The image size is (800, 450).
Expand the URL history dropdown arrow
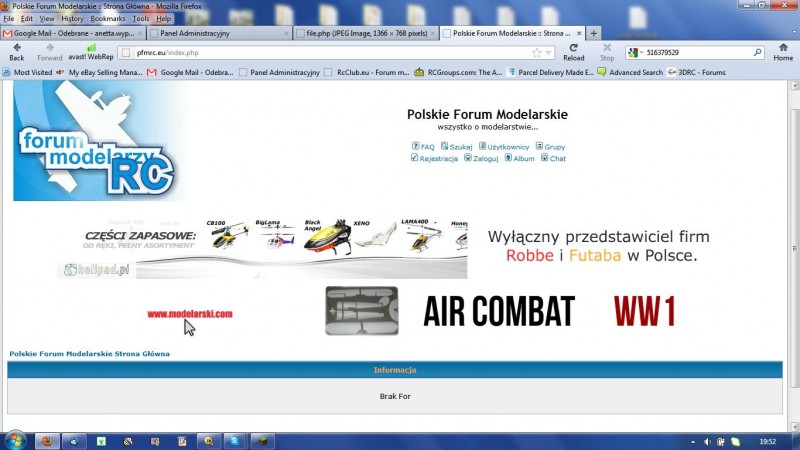click(548, 53)
